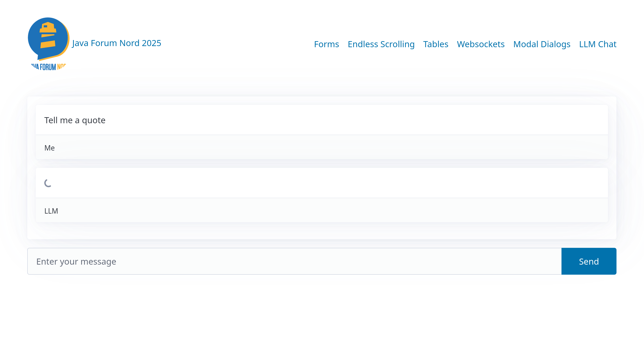
Task: Select the LLM Chat navigation link
Action: [x=597, y=44]
